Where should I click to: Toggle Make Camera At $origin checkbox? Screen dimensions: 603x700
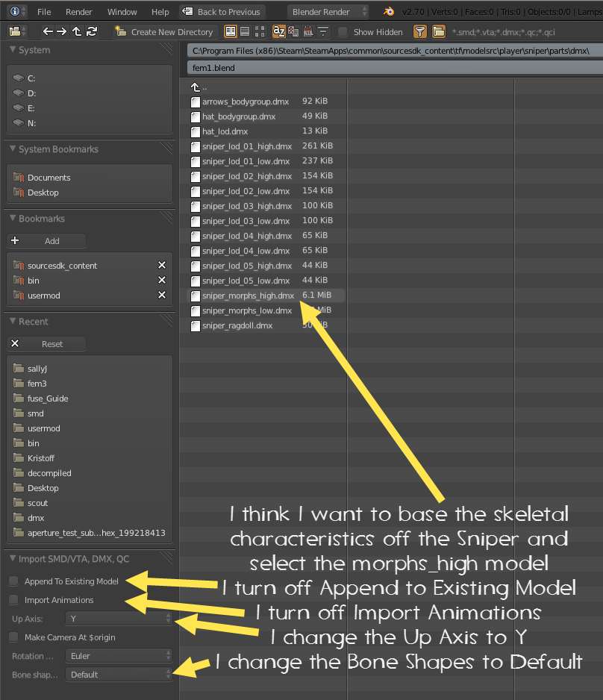[14, 637]
